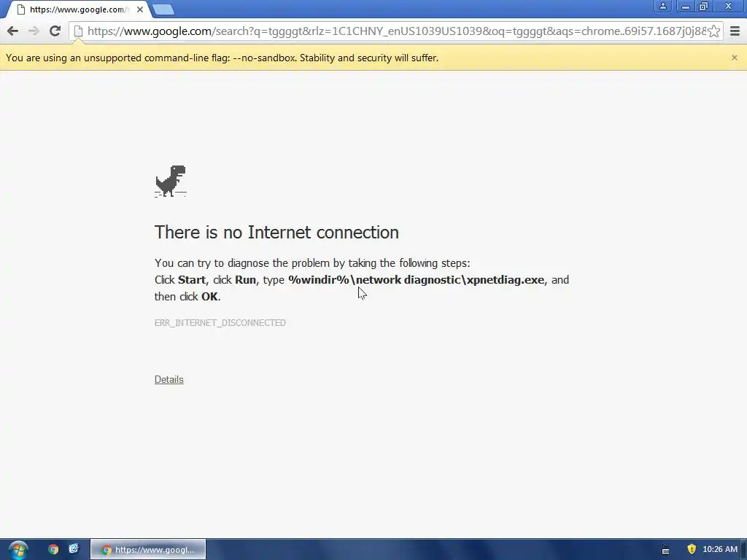Open the pinned blue taskbar icon next to Chrome
The width and height of the screenshot is (747, 560).
(x=74, y=550)
